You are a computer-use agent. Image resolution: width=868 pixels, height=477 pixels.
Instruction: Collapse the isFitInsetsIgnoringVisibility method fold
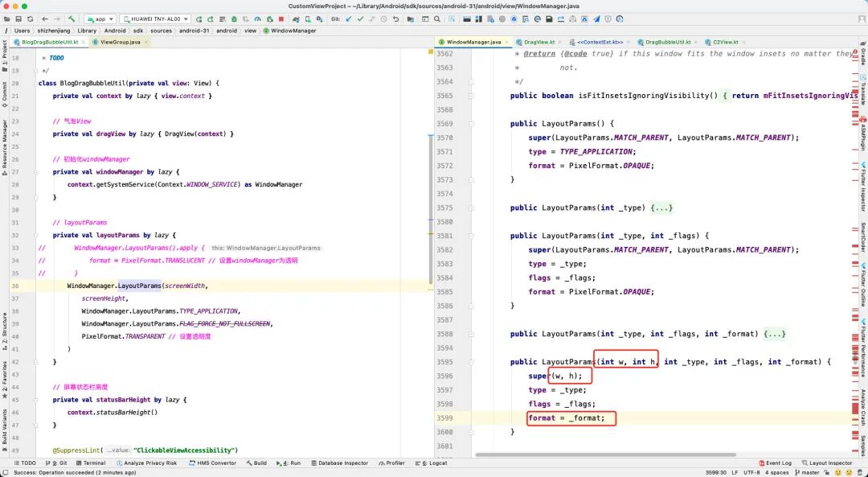click(470, 96)
